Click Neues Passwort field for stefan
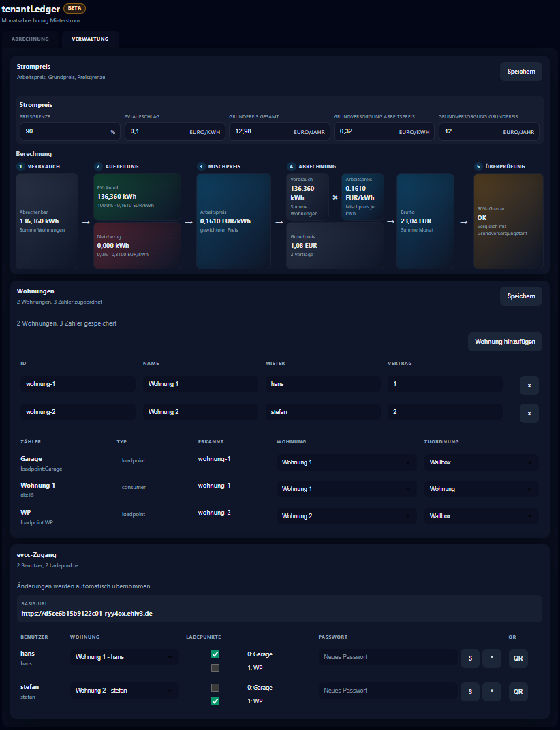 tap(388, 691)
